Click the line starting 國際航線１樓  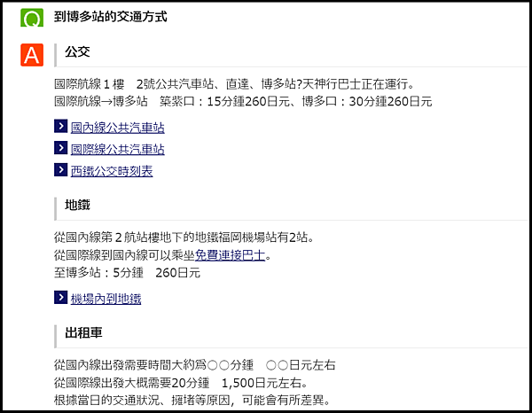(x=234, y=84)
